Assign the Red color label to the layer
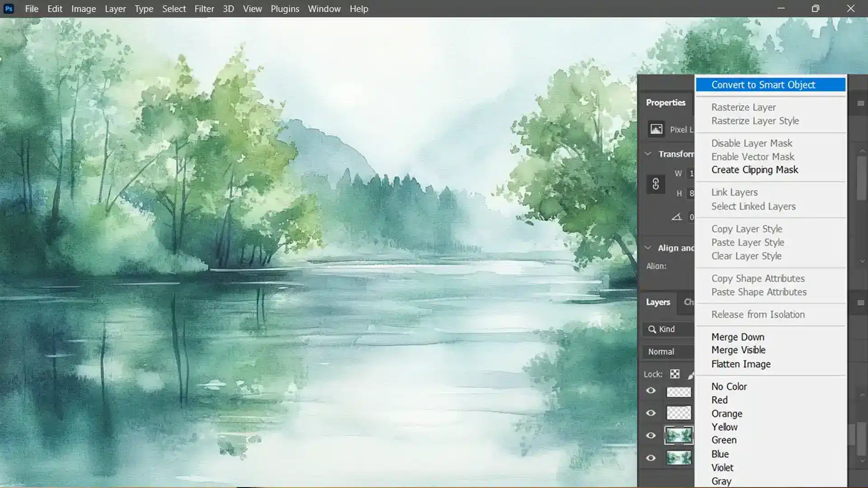Viewport: 868px width, 488px height. (719, 400)
